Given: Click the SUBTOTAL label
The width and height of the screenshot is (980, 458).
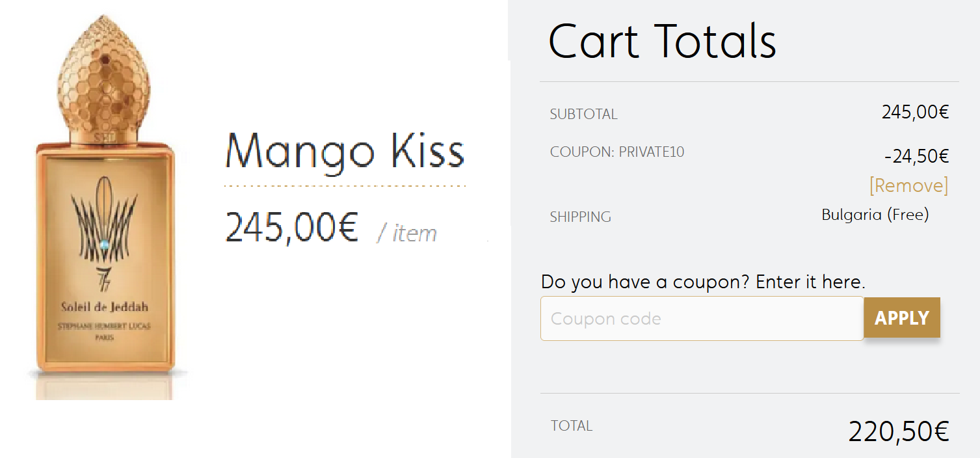Looking at the screenshot, I should pyautogui.click(x=583, y=114).
